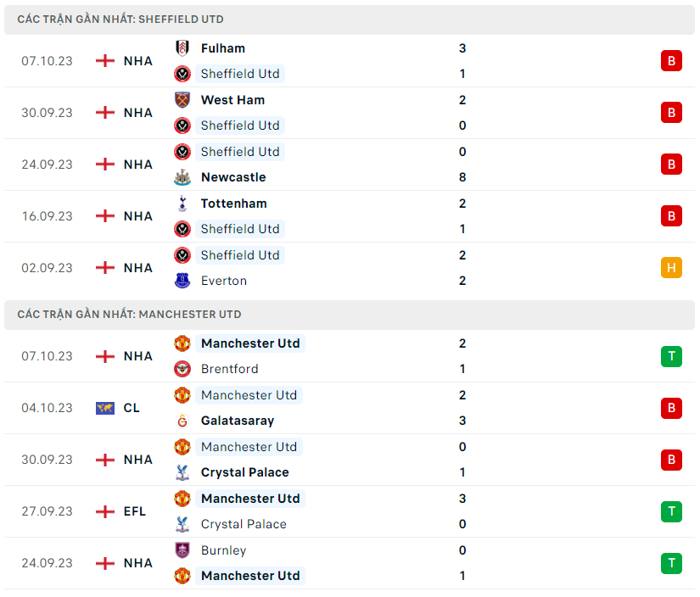Click the Brentford club crest icon
Image resolution: width=700 pixels, height=597 pixels.
(x=182, y=369)
